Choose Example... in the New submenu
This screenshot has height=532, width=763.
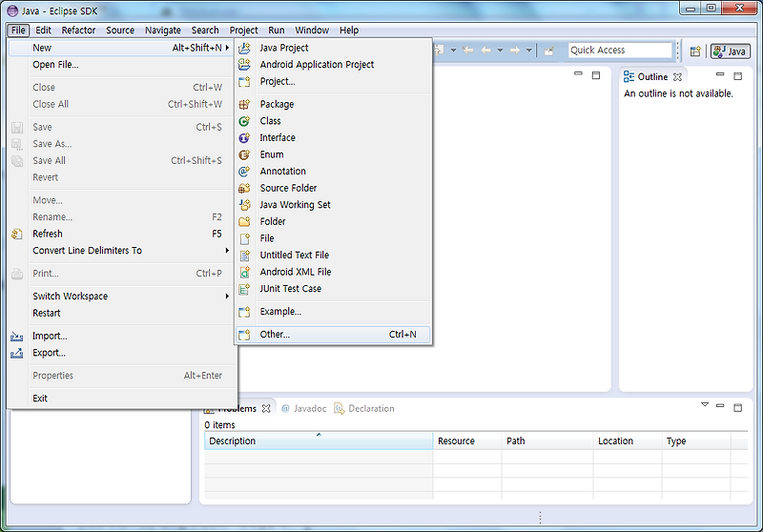click(x=333, y=312)
